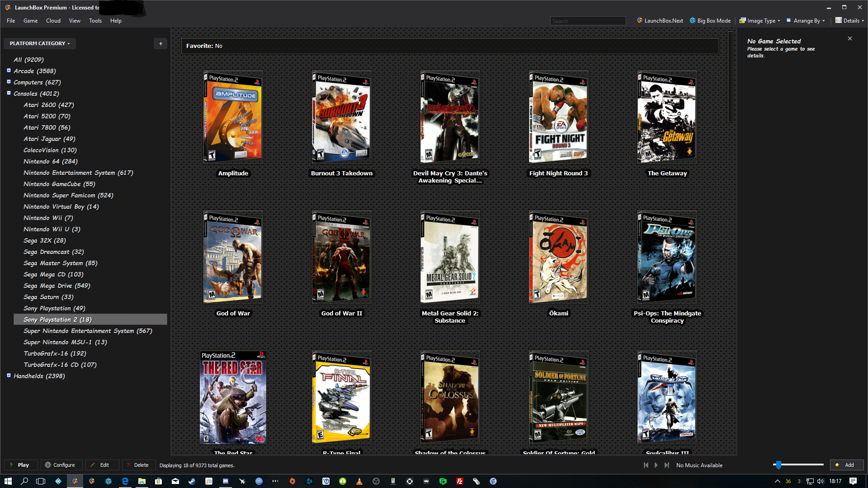Launch VLC media player from taskbar

tap(359, 481)
